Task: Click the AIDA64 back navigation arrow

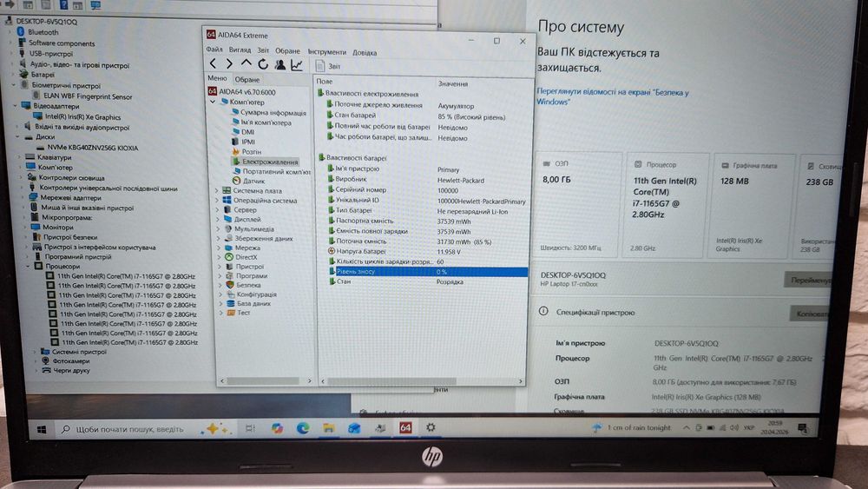Action: pos(214,65)
